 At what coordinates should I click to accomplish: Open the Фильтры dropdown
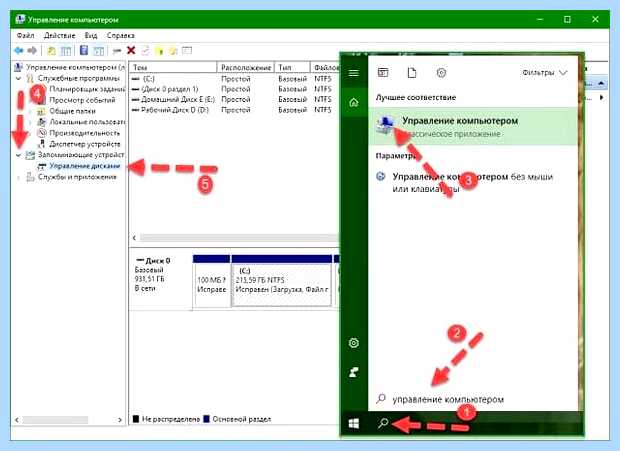(544, 73)
